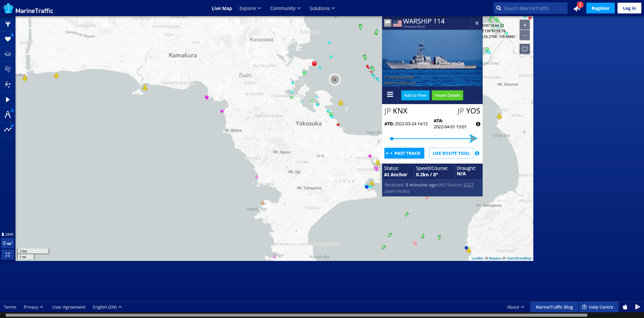This screenshot has width=644, height=318.
Task: Click the Mapbox attribution link
Action: pos(495,258)
